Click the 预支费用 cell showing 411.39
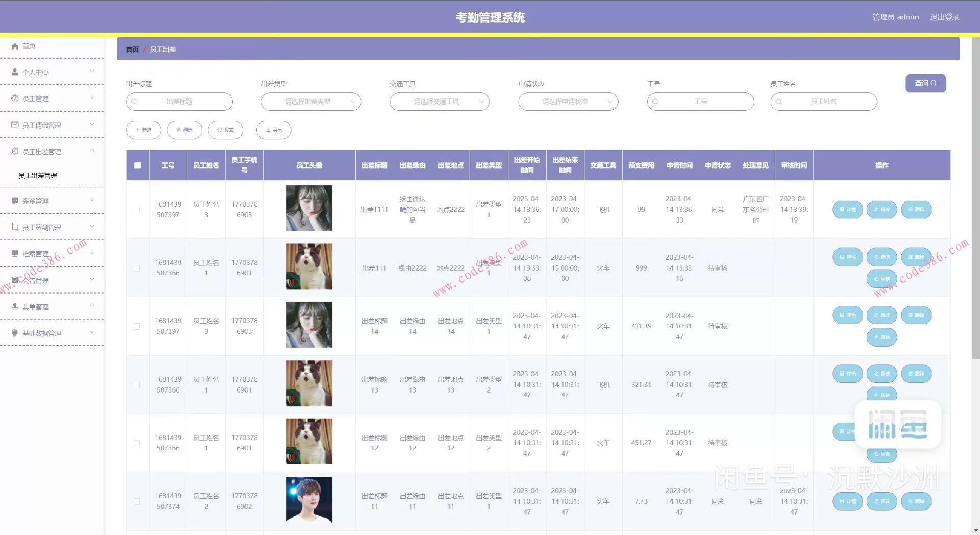The height and width of the screenshot is (535, 980). (x=641, y=326)
